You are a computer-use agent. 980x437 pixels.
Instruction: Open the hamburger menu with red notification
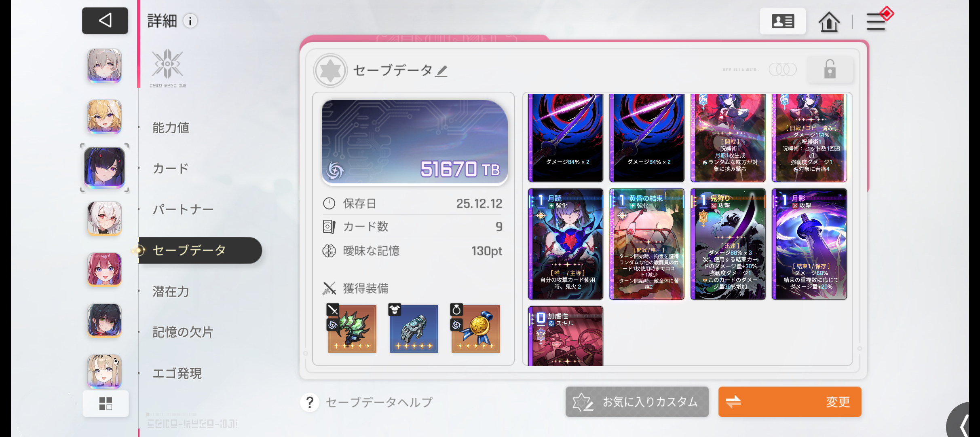pyautogui.click(x=878, y=20)
